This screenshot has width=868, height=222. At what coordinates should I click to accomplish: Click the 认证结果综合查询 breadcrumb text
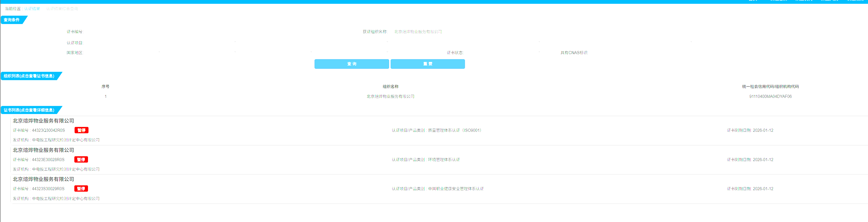(x=62, y=9)
